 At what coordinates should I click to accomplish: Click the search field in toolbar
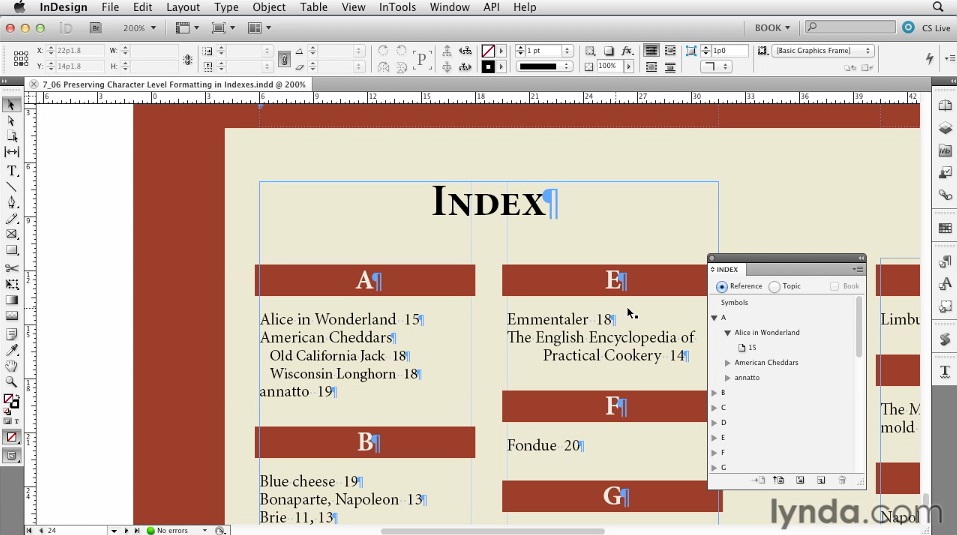click(850, 27)
